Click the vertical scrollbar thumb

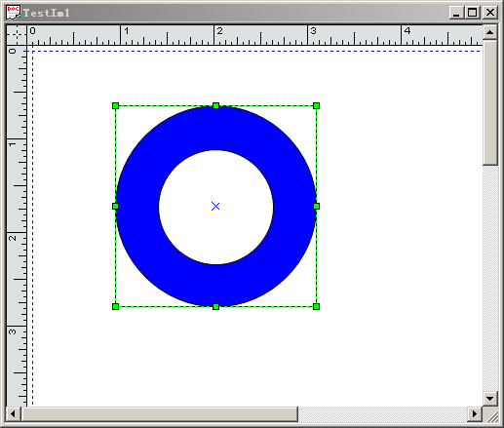point(490,102)
